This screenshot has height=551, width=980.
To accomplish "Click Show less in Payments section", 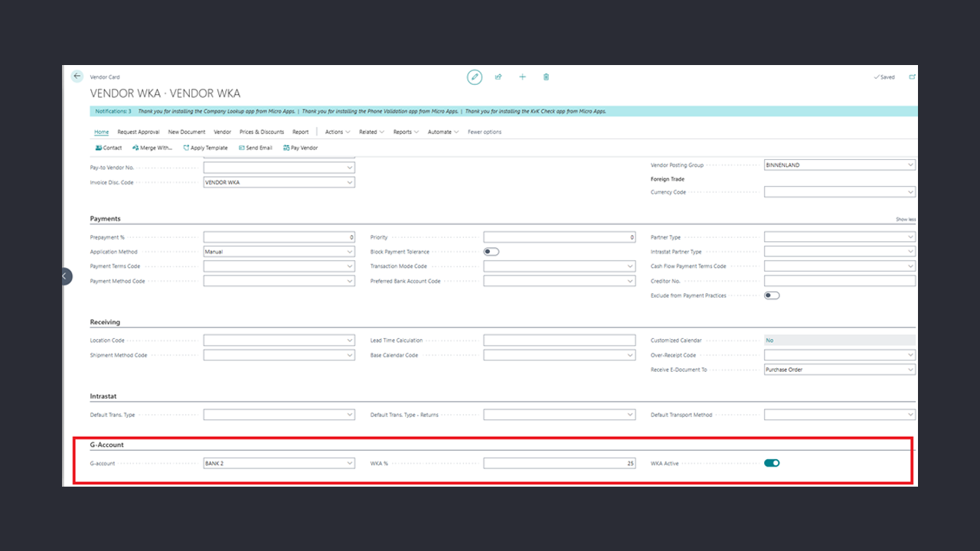I will [x=905, y=220].
